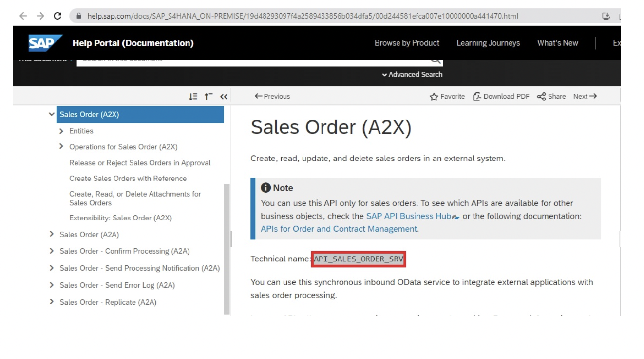
Task: Click external link icon after Business Hub
Action: [x=456, y=217]
